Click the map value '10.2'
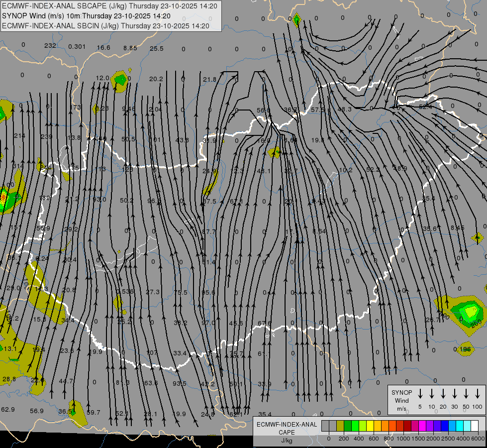This screenshot has width=487, height=448. pyautogui.click(x=346, y=170)
